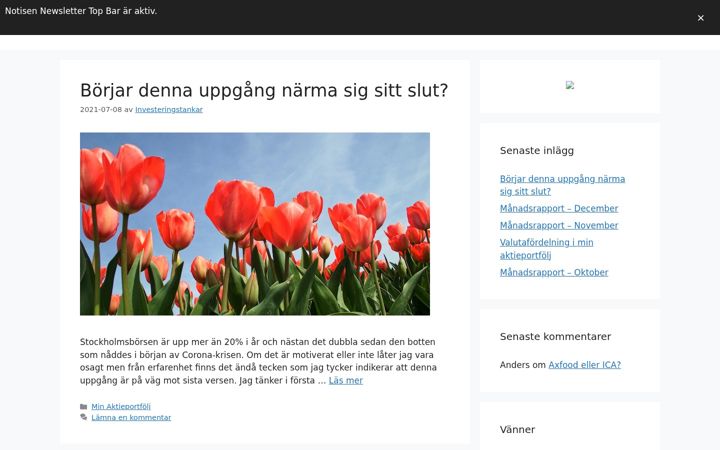
Task: Click 'Lämna en kommentar' link
Action: click(x=131, y=417)
